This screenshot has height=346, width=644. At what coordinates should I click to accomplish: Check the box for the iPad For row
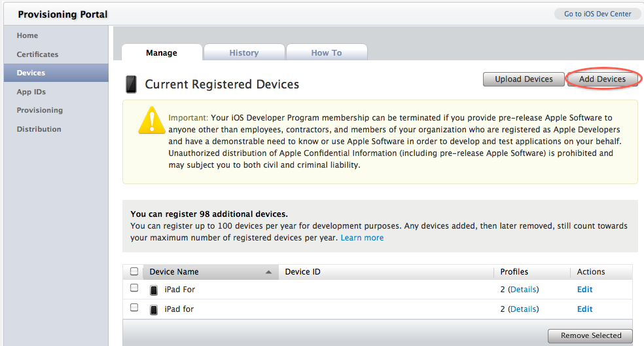[134, 288]
